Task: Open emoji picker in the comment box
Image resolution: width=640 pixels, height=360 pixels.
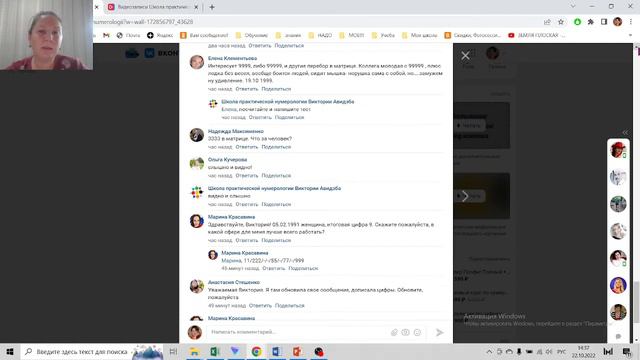Action: [417, 332]
